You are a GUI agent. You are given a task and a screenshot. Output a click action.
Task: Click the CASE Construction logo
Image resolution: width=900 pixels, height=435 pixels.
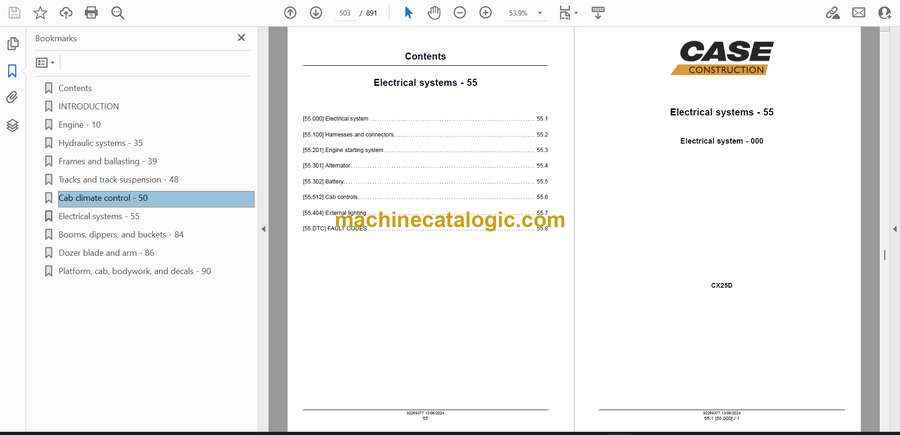coord(722,58)
